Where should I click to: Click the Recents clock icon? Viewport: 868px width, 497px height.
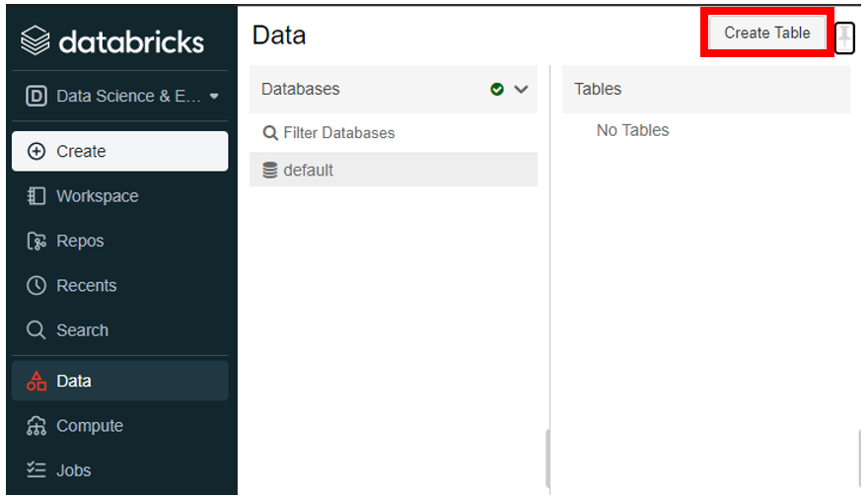(x=36, y=286)
